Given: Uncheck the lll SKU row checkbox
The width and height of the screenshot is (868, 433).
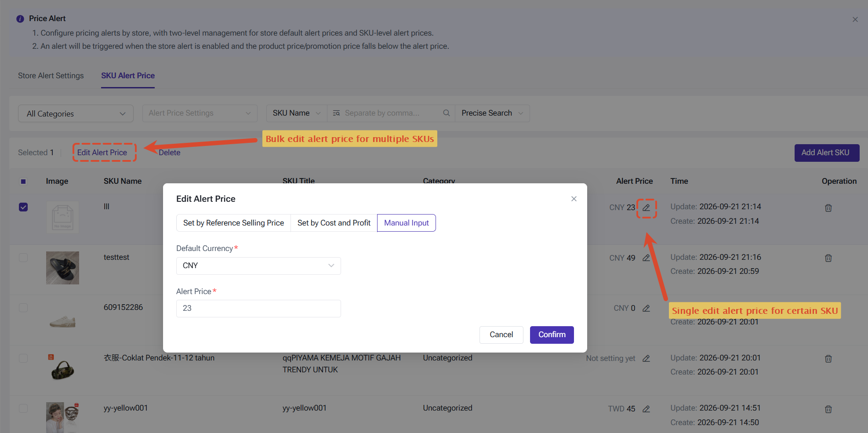Looking at the screenshot, I should pyautogui.click(x=23, y=207).
